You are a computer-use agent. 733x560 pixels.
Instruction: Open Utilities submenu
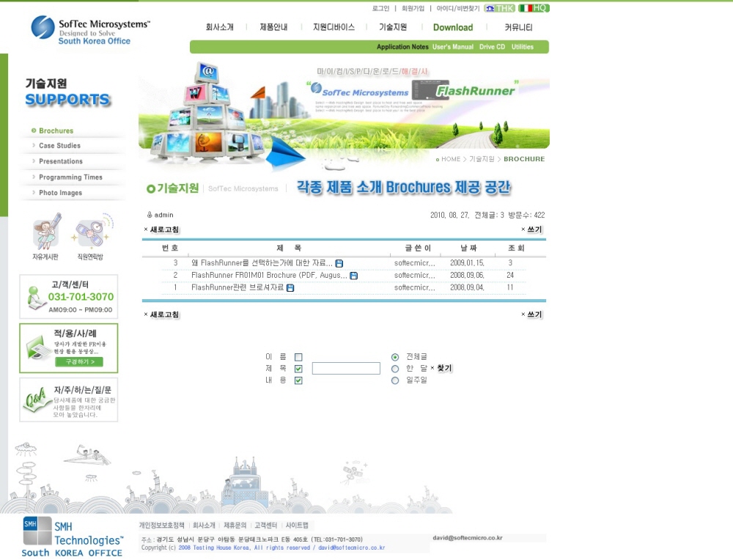tap(522, 47)
